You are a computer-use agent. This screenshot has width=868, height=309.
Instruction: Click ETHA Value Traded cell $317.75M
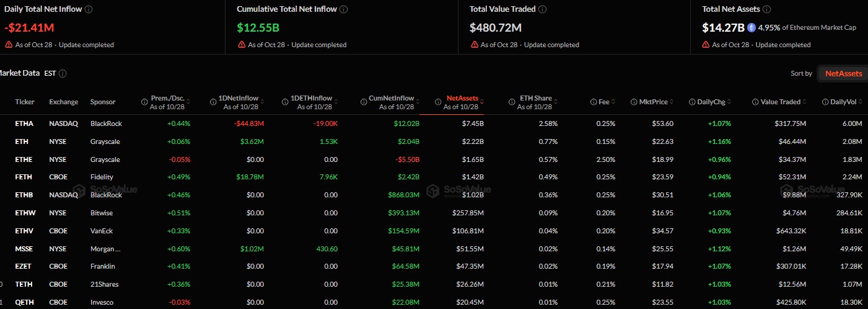790,123
